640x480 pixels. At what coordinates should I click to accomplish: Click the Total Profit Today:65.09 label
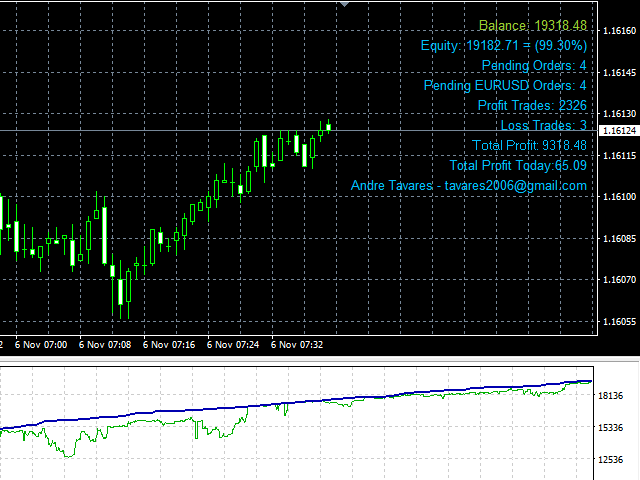[518, 165]
